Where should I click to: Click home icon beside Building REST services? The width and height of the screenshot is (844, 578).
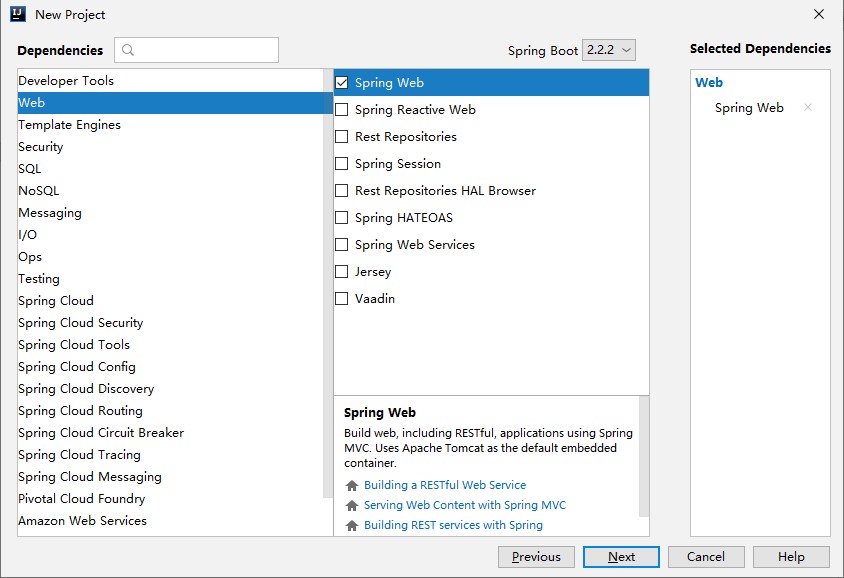(352, 525)
